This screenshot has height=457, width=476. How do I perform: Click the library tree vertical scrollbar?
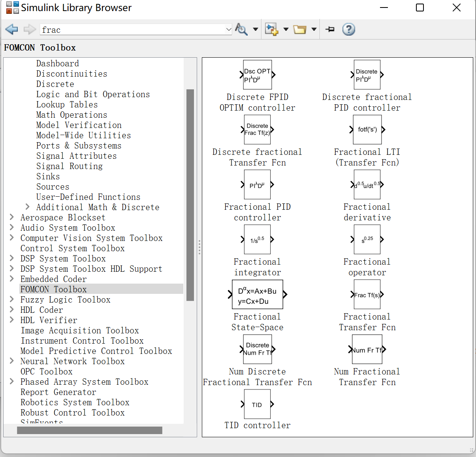[x=190, y=195]
